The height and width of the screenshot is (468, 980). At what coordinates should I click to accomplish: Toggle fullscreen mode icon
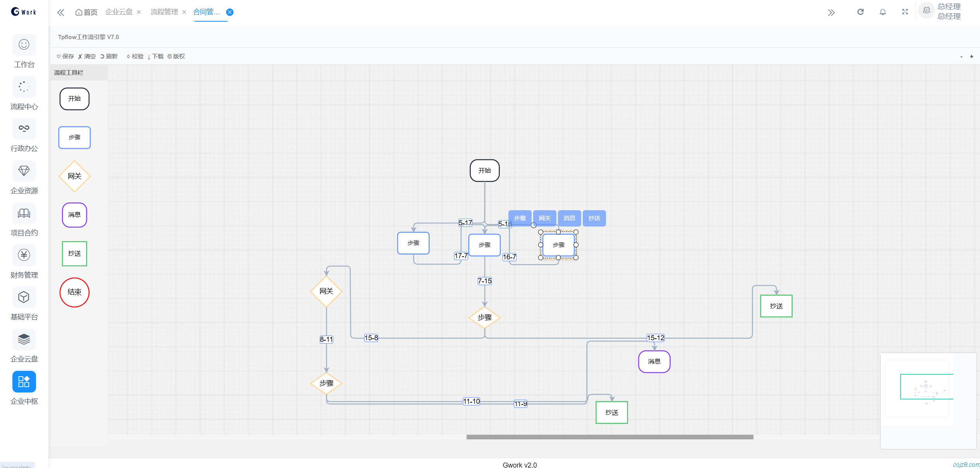click(905, 12)
